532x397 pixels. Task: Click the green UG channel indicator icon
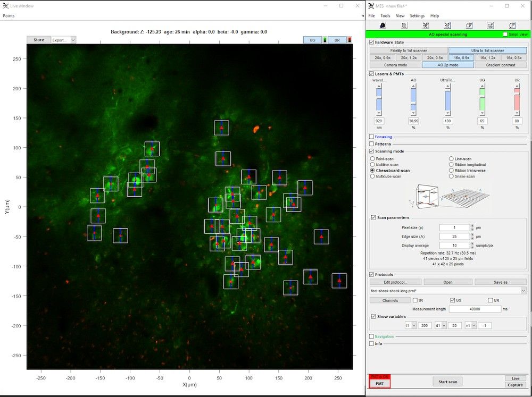click(326, 40)
